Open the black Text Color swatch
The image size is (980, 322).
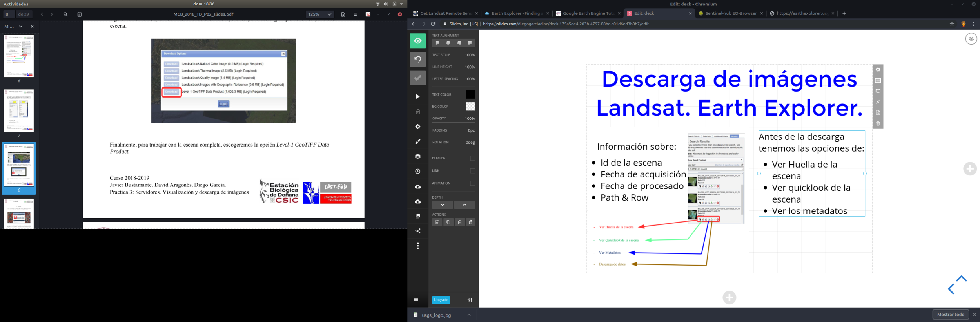pyautogui.click(x=470, y=94)
